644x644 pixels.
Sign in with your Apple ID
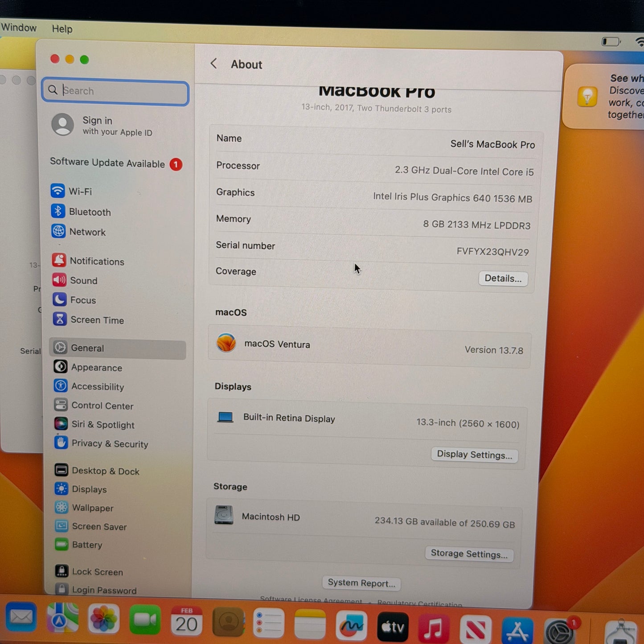coord(103,125)
